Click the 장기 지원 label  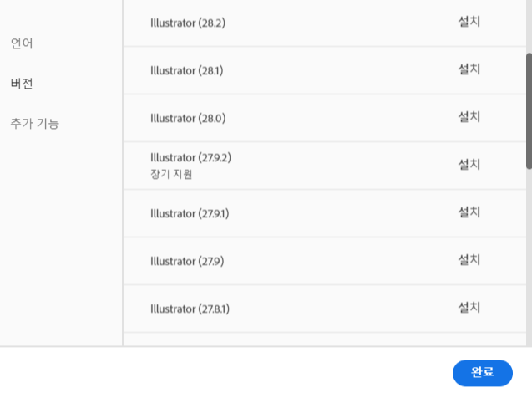[172, 174]
